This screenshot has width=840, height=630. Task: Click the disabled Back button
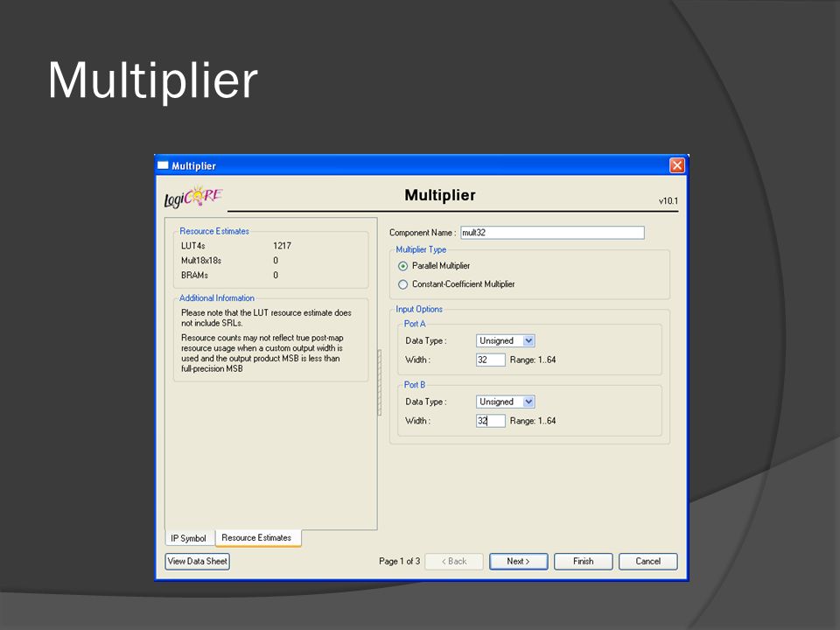[x=454, y=562]
